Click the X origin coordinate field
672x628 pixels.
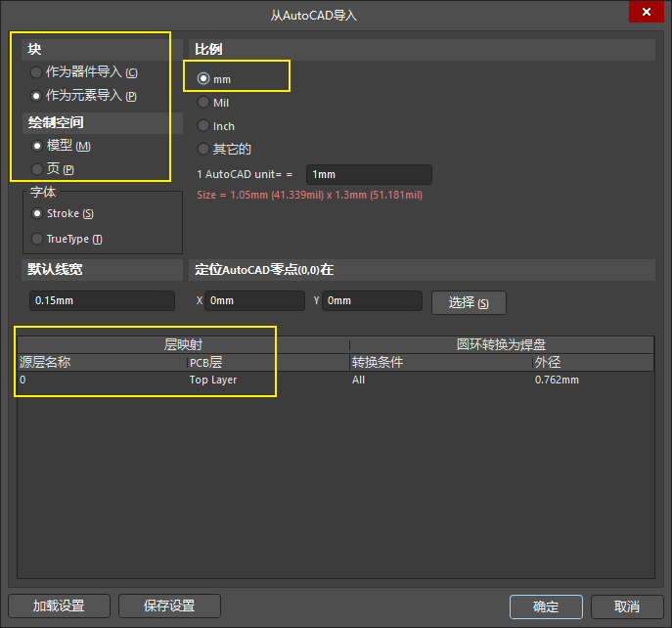tap(256, 300)
